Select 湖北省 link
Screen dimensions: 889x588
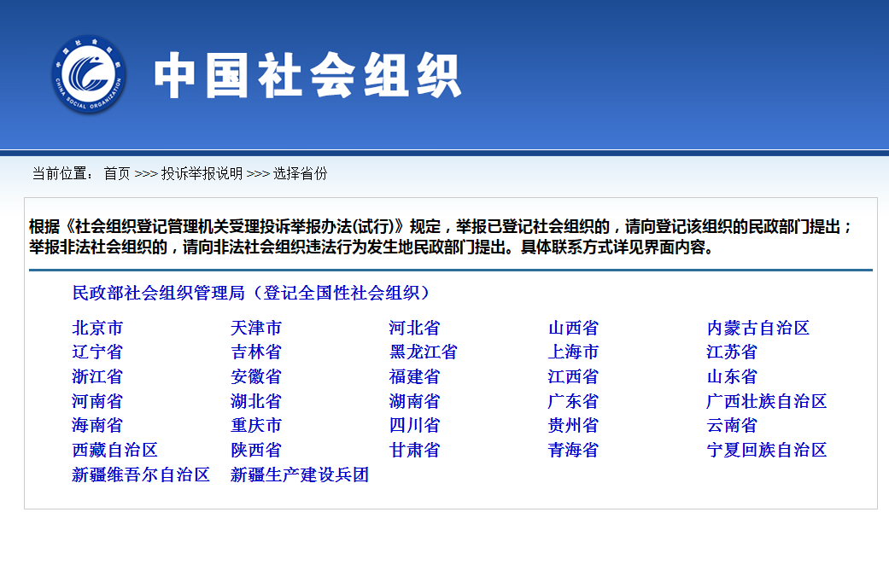[256, 401]
